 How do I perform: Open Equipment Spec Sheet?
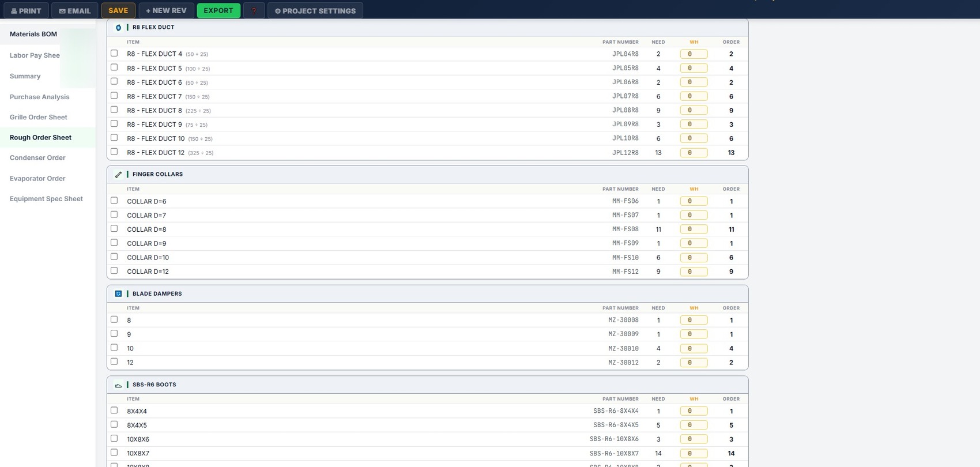pyautogui.click(x=46, y=199)
